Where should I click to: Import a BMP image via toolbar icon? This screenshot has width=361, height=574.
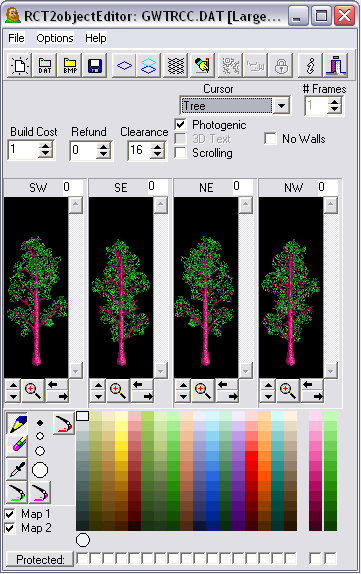coord(70,66)
